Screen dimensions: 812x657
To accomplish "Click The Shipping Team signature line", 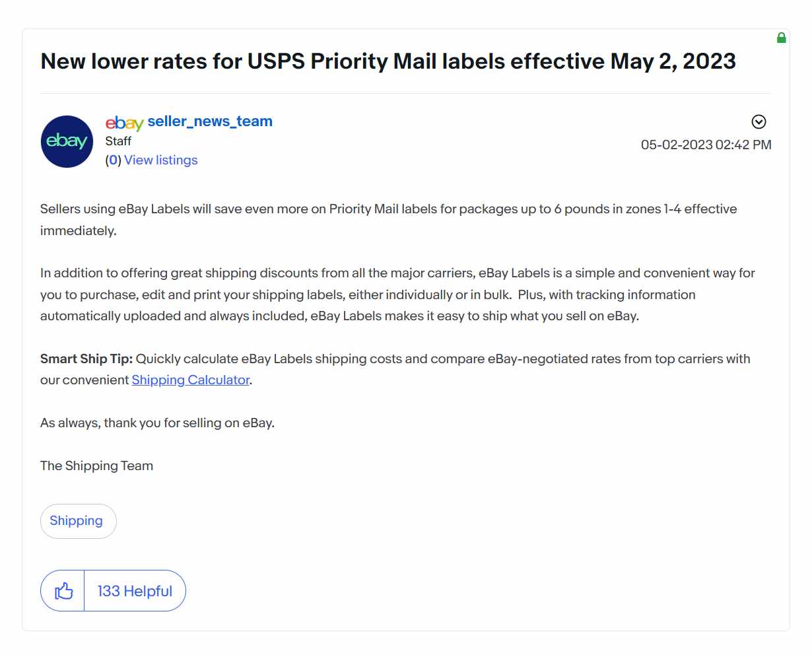I will [x=96, y=466].
